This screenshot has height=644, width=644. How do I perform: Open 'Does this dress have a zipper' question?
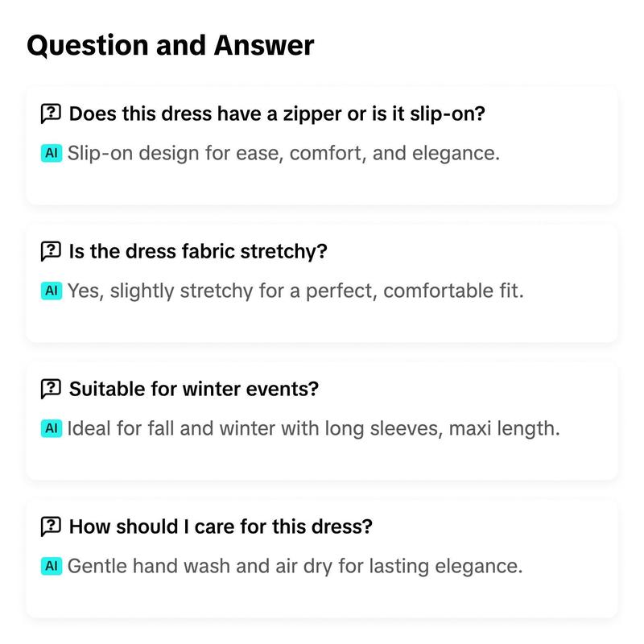click(277, 114)
